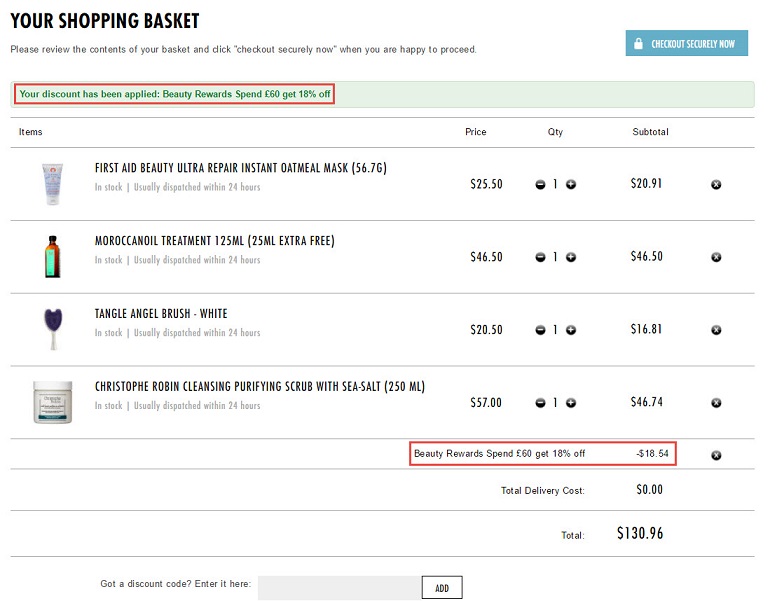The image size is (770, 601).
Task: Click the lock icon on checkout button
Action: [x=638, y=43]
